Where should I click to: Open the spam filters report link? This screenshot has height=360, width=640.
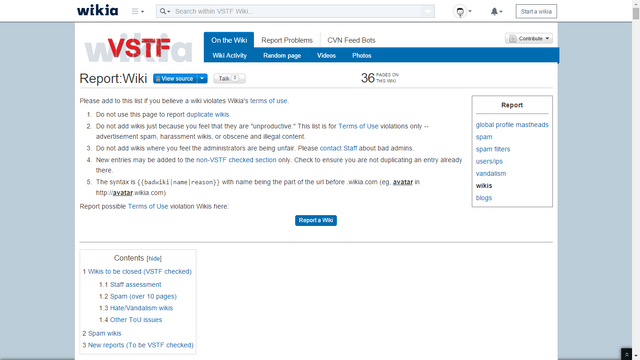[x=493, y=149]
